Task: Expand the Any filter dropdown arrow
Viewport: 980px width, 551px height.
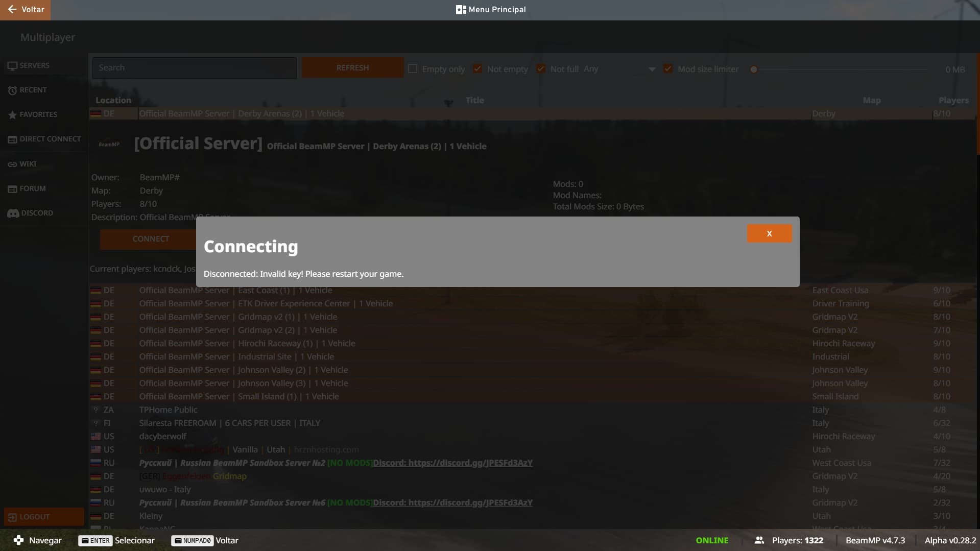Action: (652, 69)
